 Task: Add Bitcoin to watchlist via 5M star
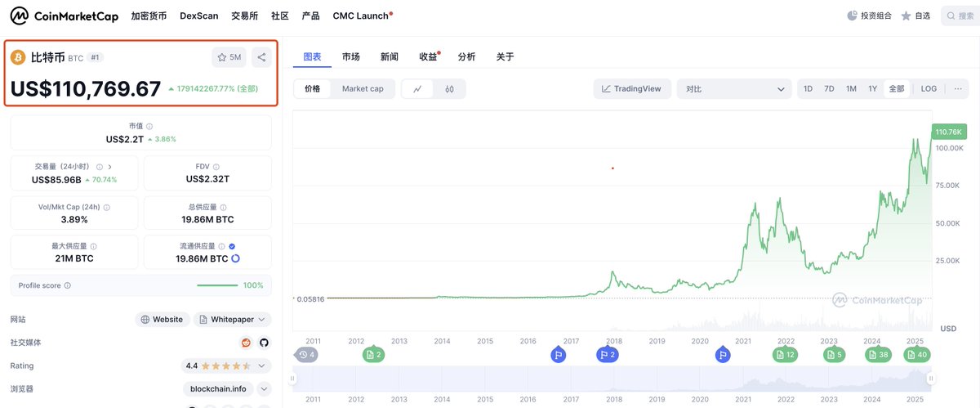pos(229,57)
